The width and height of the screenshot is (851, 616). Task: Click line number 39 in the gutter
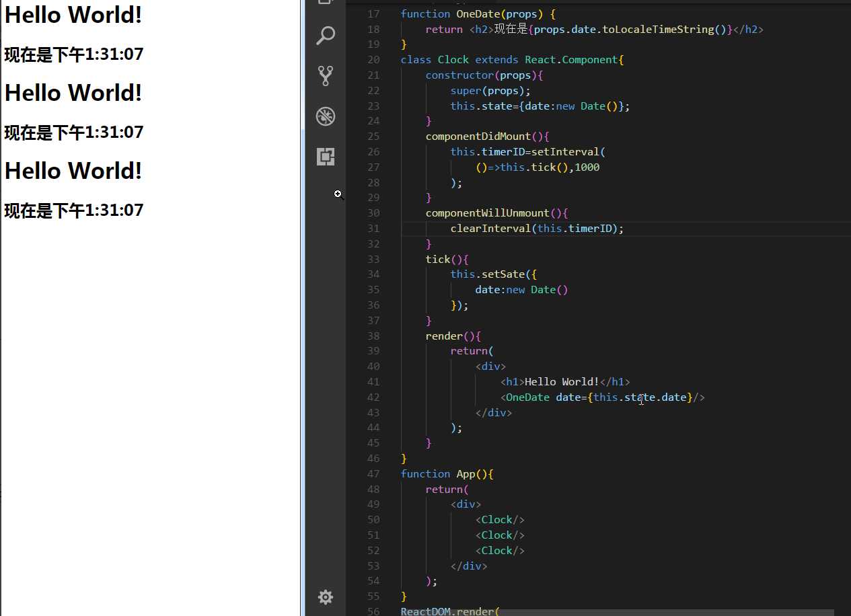[x=373, y=351]
